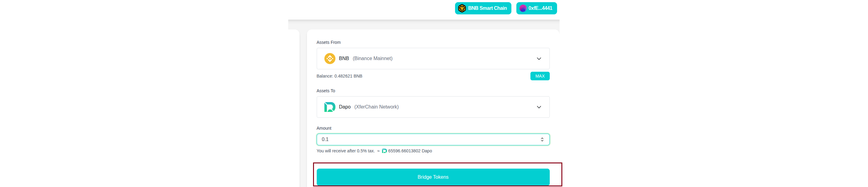Expand the Assets To chevron arrow

point(538,107)
